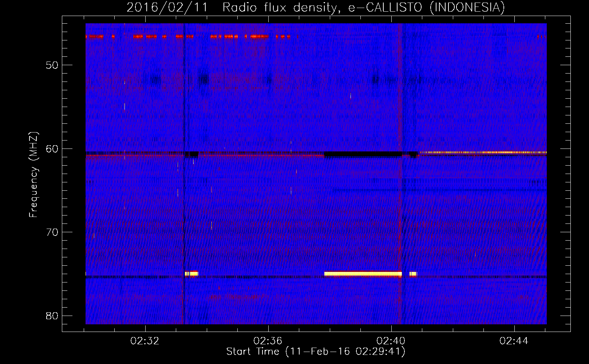
Task: Click the long yellow burst band near 75 MHz
Action: (363, 274)
